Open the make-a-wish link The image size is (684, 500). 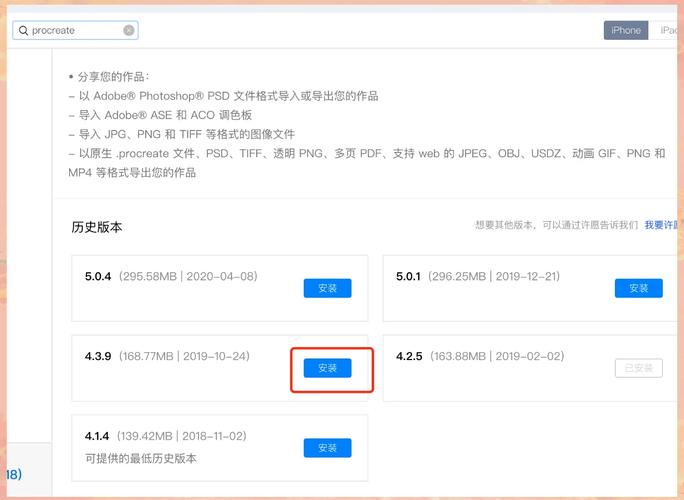[x=662, y=225]
